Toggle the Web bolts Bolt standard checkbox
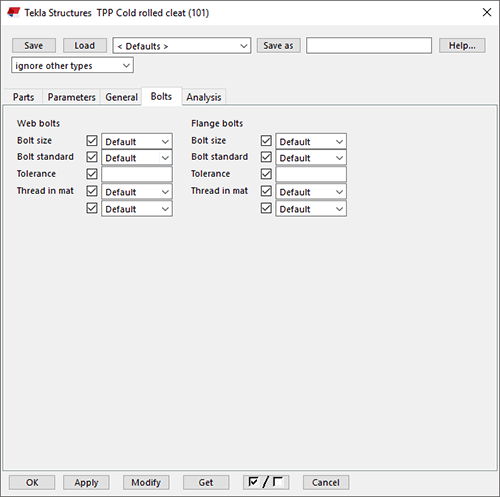500x497 pixels. (x=92, y=157)
